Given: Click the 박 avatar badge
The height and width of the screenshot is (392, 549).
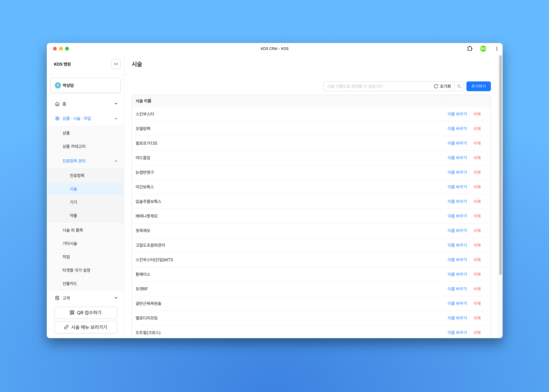Looking at the screenshot, I should 58,85.
